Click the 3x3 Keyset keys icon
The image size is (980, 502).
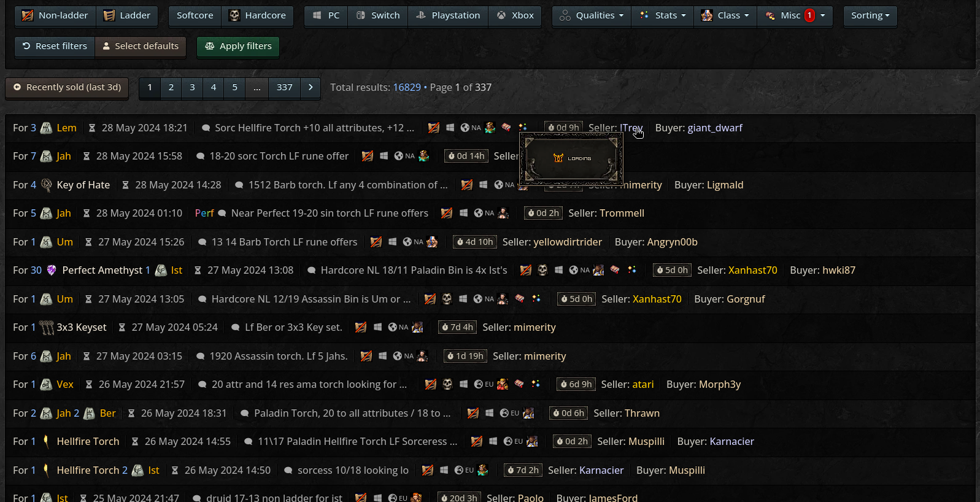47,328
